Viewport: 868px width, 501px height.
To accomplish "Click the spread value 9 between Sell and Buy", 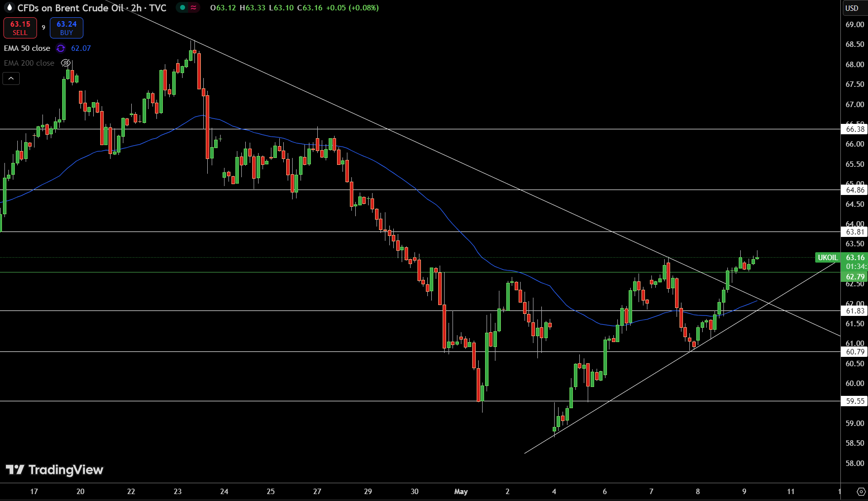I will pyautogui.click(x=43, y=28).
